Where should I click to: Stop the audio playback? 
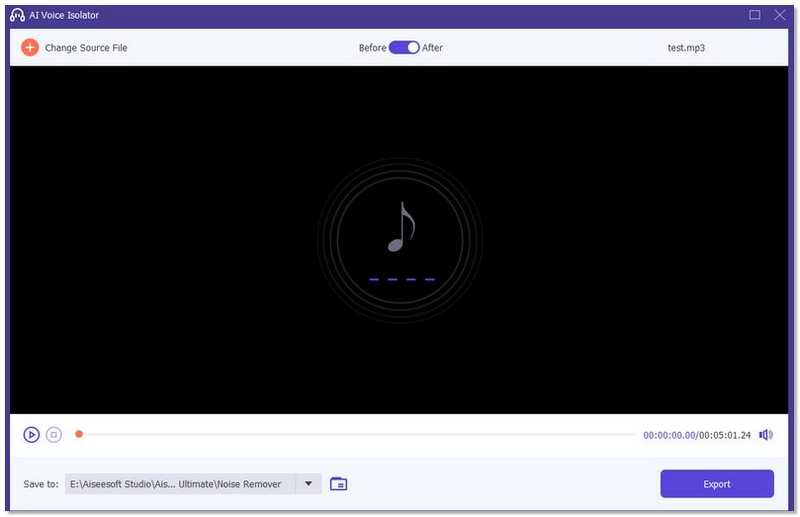click(54, 434)
